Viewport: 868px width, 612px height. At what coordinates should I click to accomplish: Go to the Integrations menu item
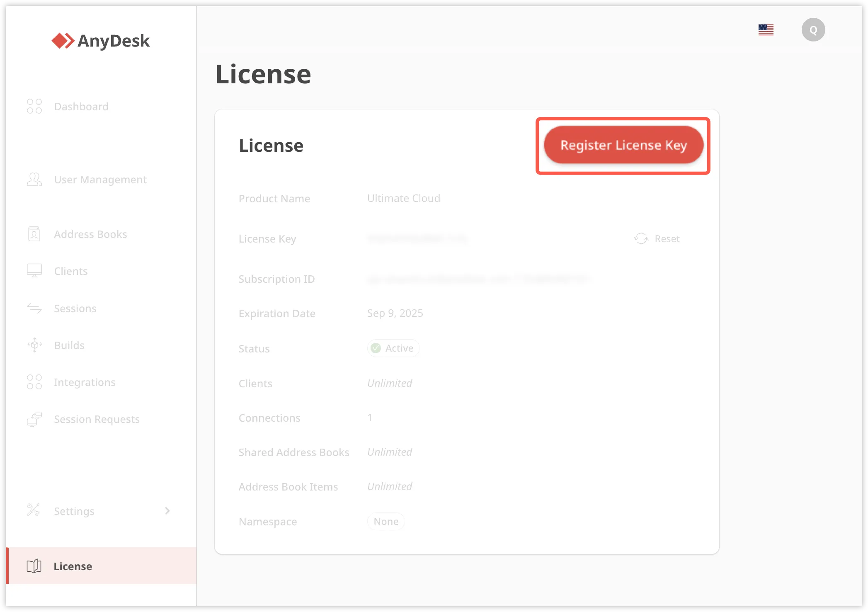[85, 382]
